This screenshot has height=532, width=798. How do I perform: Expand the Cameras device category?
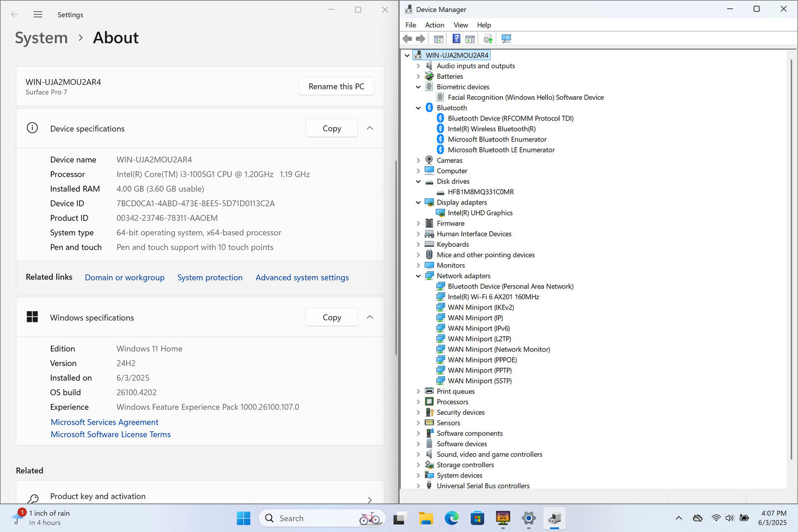418,161
